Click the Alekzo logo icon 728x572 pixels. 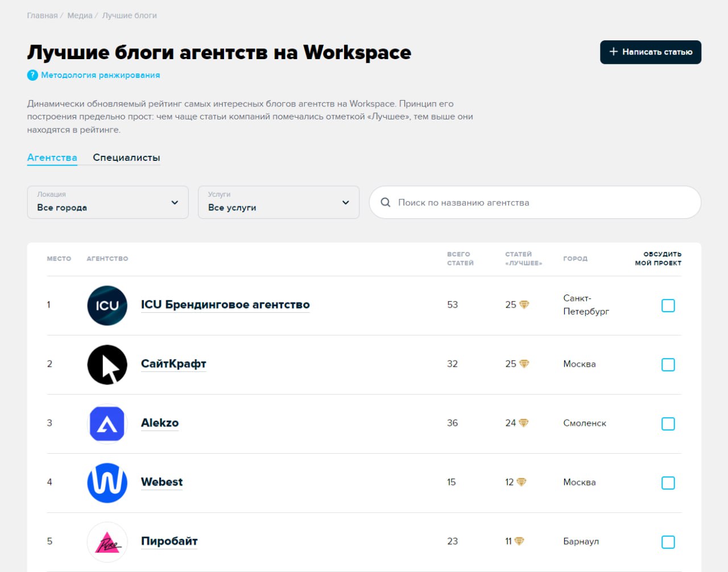click(x=107, y=424)
